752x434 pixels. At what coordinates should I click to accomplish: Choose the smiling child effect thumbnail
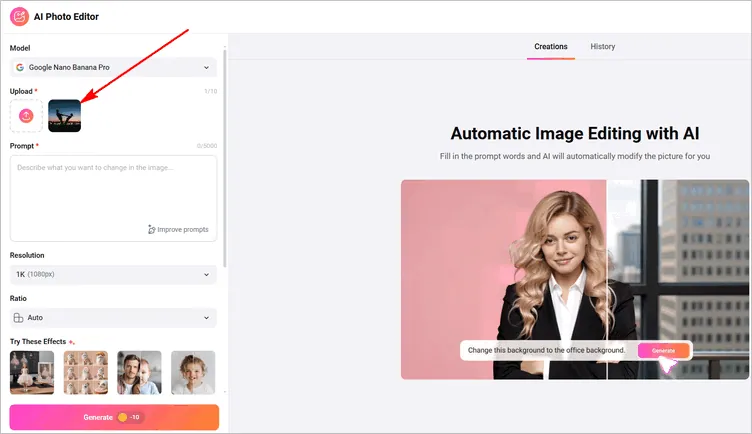193,373
